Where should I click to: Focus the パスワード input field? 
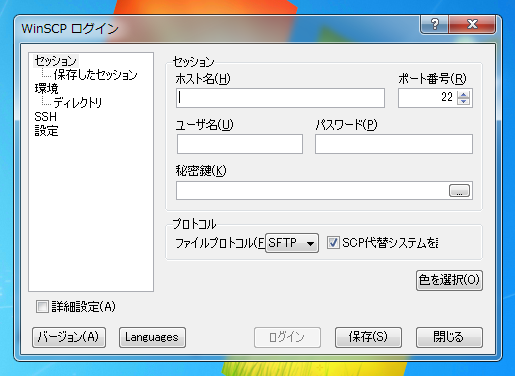click(x=394, y=144)
